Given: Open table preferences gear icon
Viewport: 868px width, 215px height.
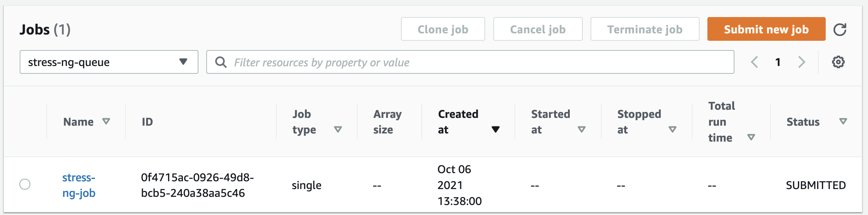Looking at the screenshot, I should 838,62.
